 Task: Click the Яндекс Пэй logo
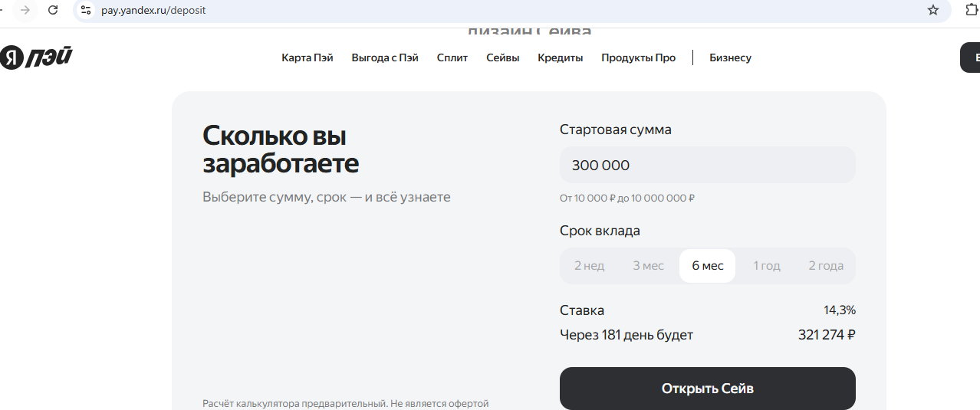pyautogui.click(x=36, y=57)
